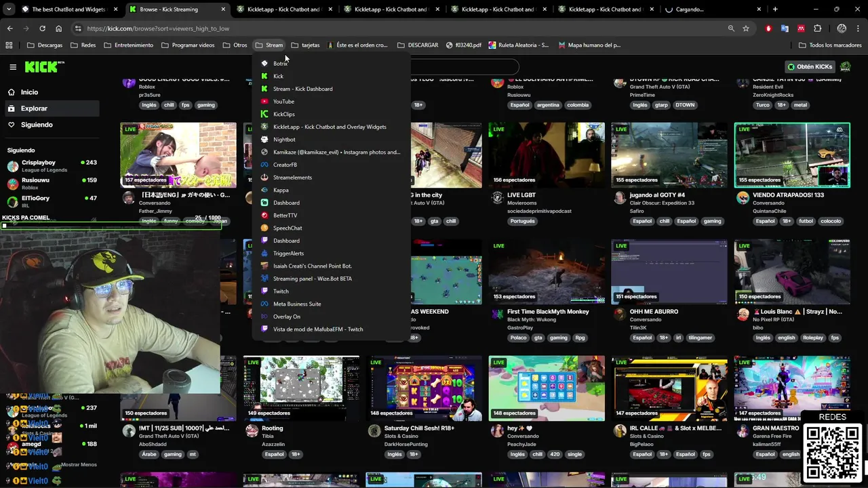Open LIVE LGBT stream thumbnail
The image size is (868, 488).
[547, 155]
